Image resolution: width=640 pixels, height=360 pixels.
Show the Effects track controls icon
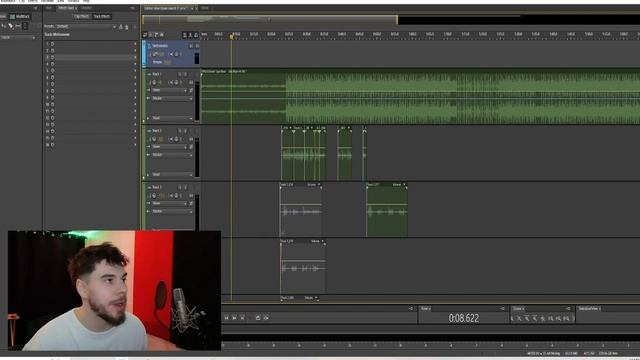tap(151, 35)
